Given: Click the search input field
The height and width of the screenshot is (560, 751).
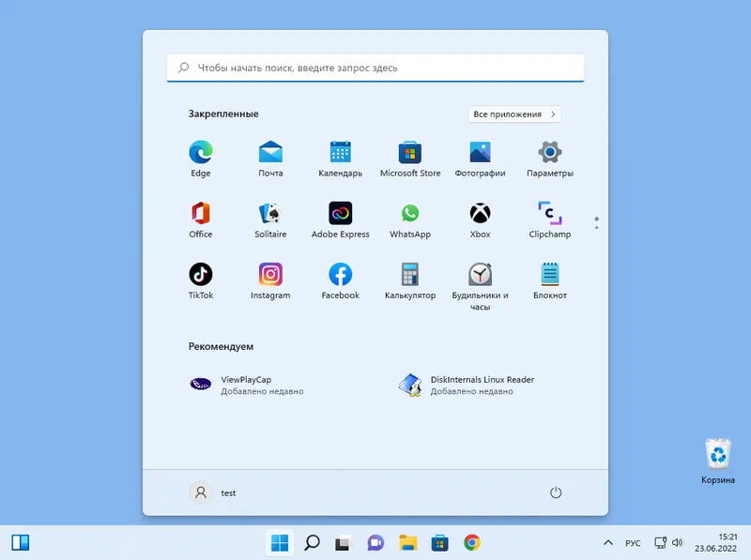Looking at the screenshot, I should 375,68.
